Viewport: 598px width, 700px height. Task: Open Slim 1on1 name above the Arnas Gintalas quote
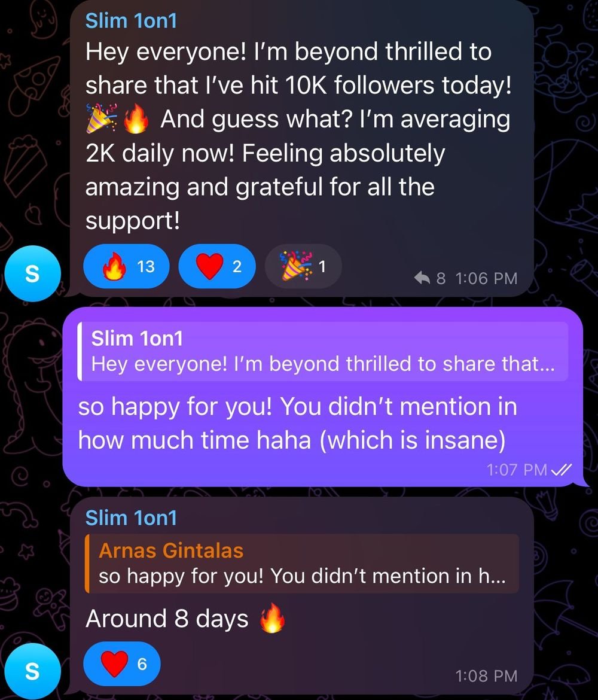click(x=131, y=518)
